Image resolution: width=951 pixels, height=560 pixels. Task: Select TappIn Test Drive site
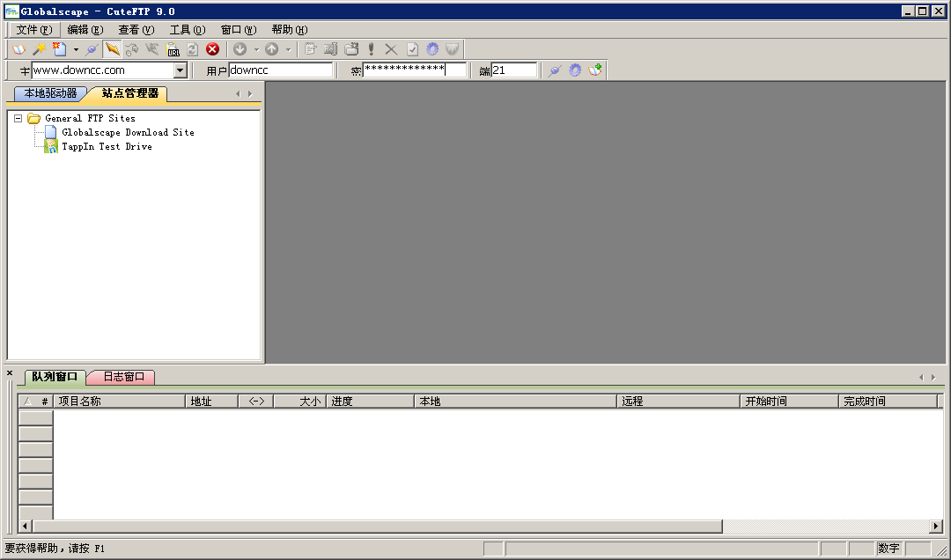point(107,146)
